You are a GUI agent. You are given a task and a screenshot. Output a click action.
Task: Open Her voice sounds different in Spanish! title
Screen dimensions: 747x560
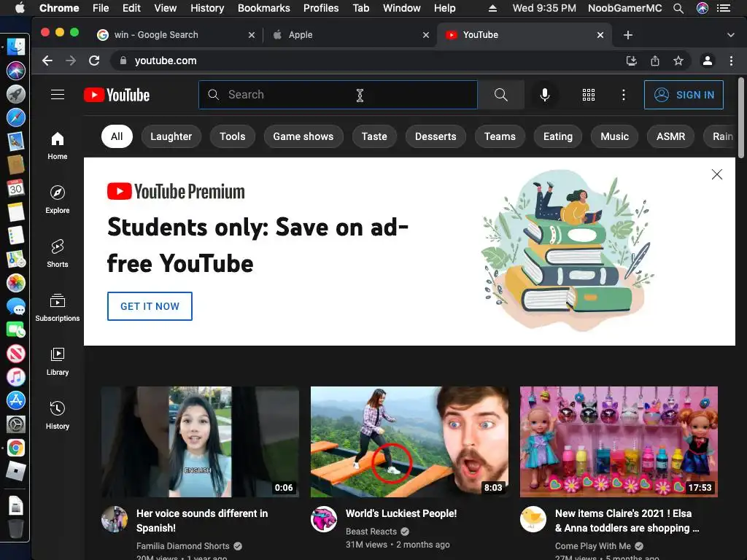[x=202, y=521]
